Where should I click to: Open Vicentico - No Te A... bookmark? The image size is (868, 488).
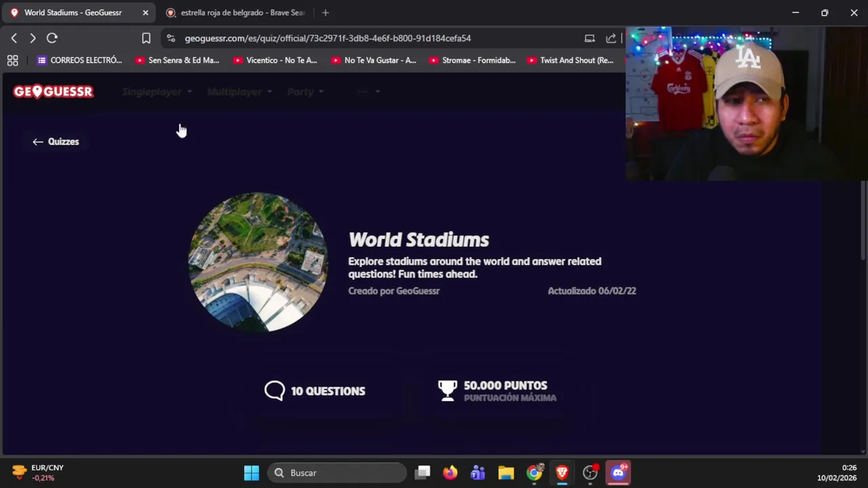pyautogui.click(x=275, y=60)
